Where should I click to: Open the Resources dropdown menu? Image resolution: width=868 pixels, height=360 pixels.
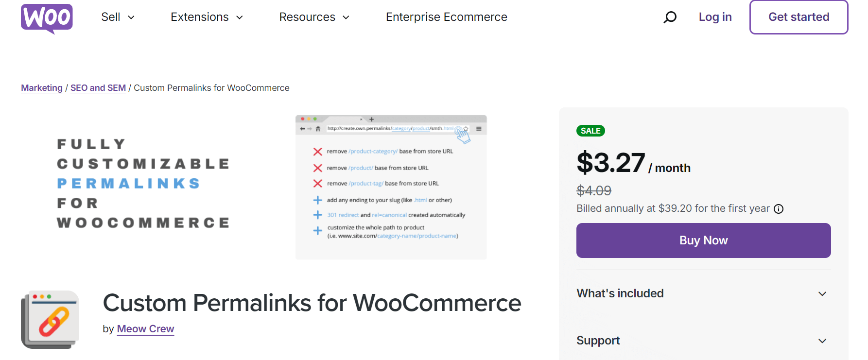314,17
